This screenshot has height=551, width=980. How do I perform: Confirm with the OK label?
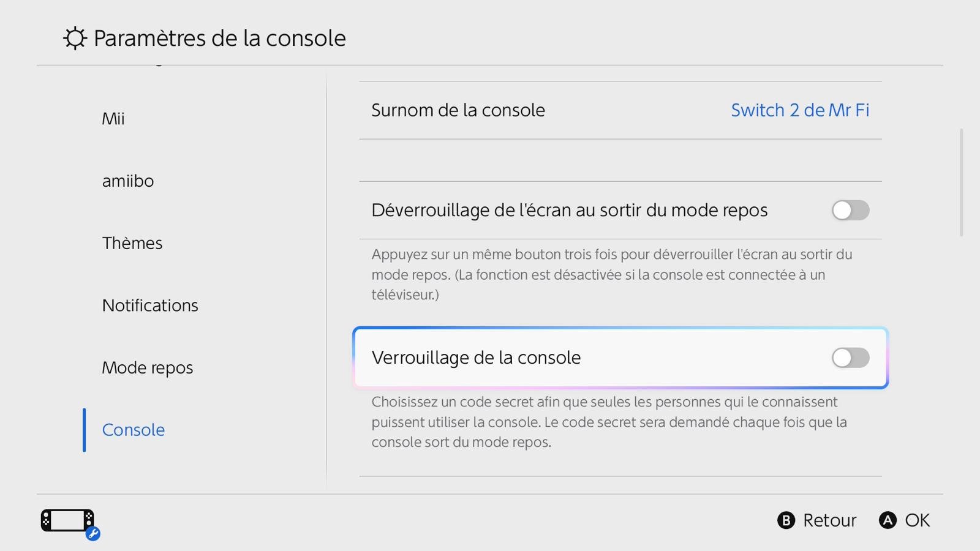pyautogui.click(x=918, y=520)
